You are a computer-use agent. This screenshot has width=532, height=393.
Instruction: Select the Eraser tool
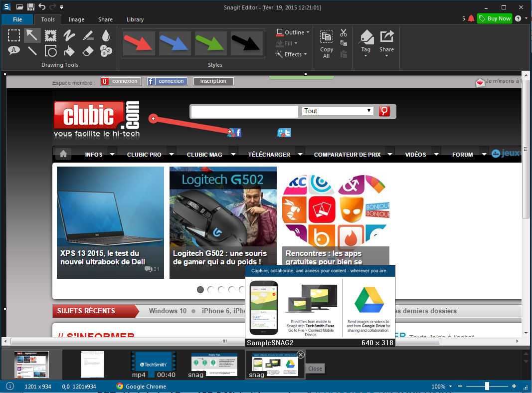coord(88,51)
